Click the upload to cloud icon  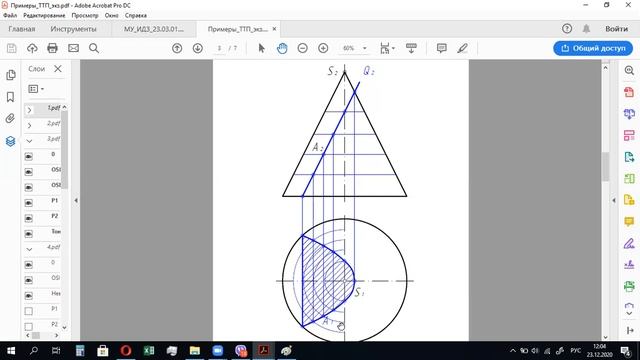32,48
